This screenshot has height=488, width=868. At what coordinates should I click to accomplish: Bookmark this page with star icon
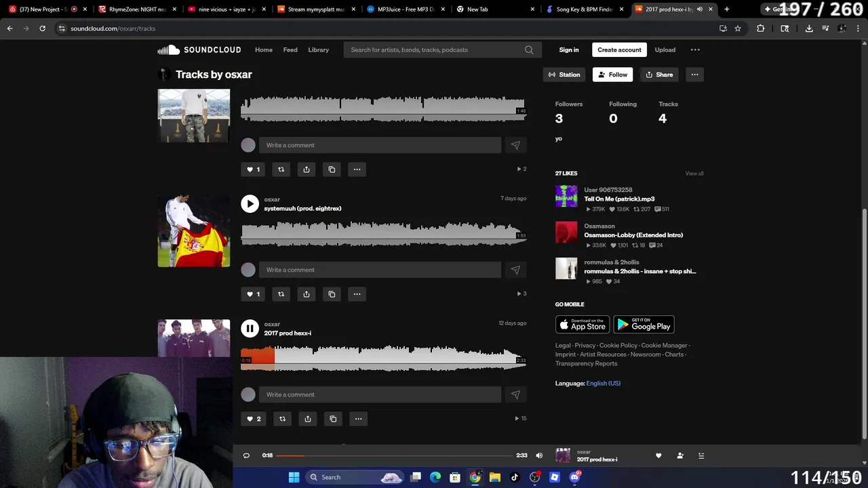click(738, 28)
